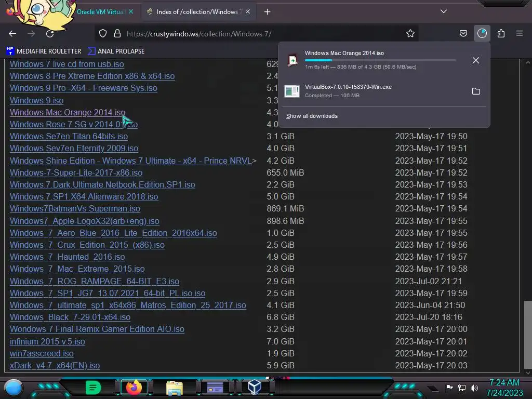Open the second bookmark in the bookmarks toolbar
Screen dimensions: 532x399
click(116, 51)
